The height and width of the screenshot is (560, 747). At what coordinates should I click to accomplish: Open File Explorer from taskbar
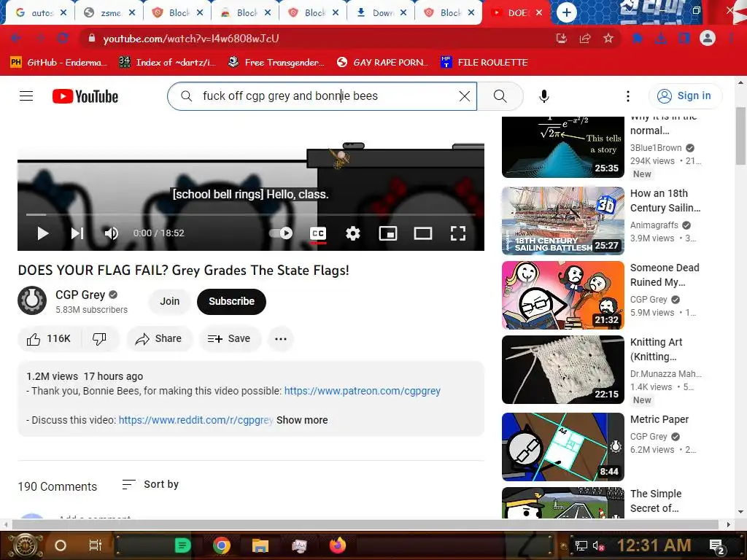pyautogui.click(x=260, y=545)
